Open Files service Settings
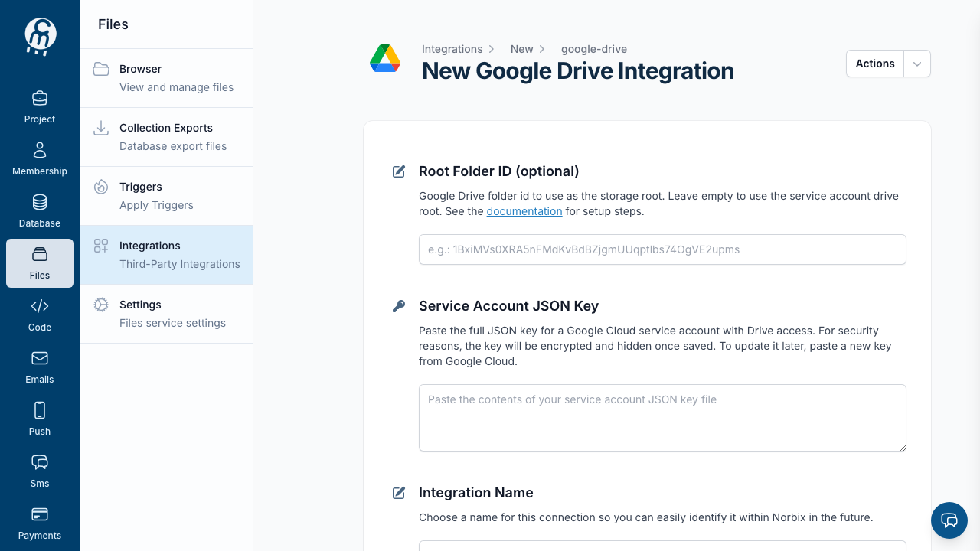The image size is (980, 551). (166, 314)
